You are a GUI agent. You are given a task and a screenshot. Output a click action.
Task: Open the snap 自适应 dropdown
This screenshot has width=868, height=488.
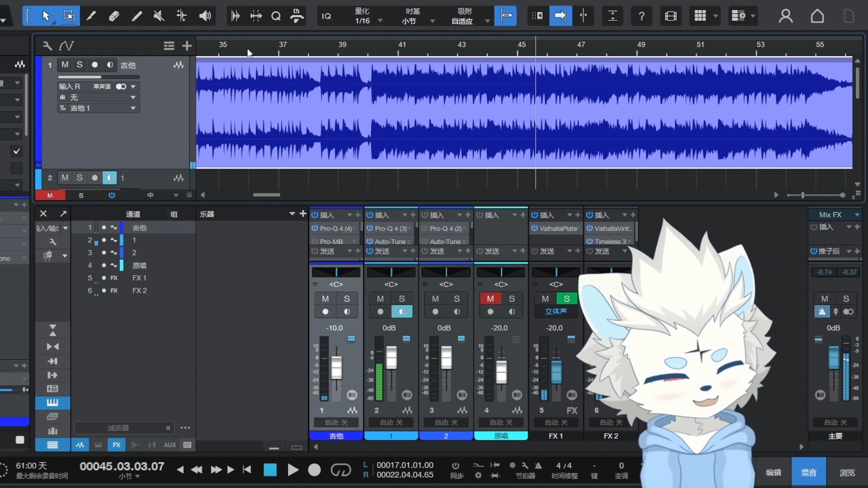[487, 21]
